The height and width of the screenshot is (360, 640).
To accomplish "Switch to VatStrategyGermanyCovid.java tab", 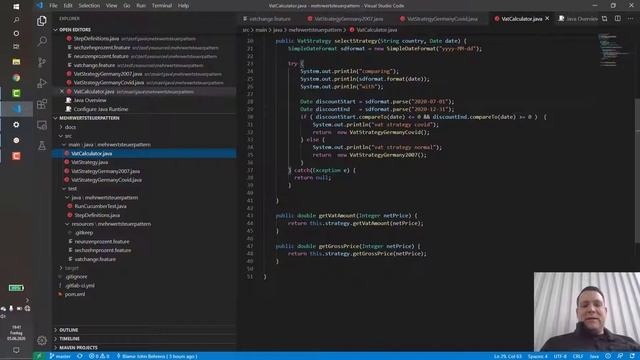I will click(442, 19).
